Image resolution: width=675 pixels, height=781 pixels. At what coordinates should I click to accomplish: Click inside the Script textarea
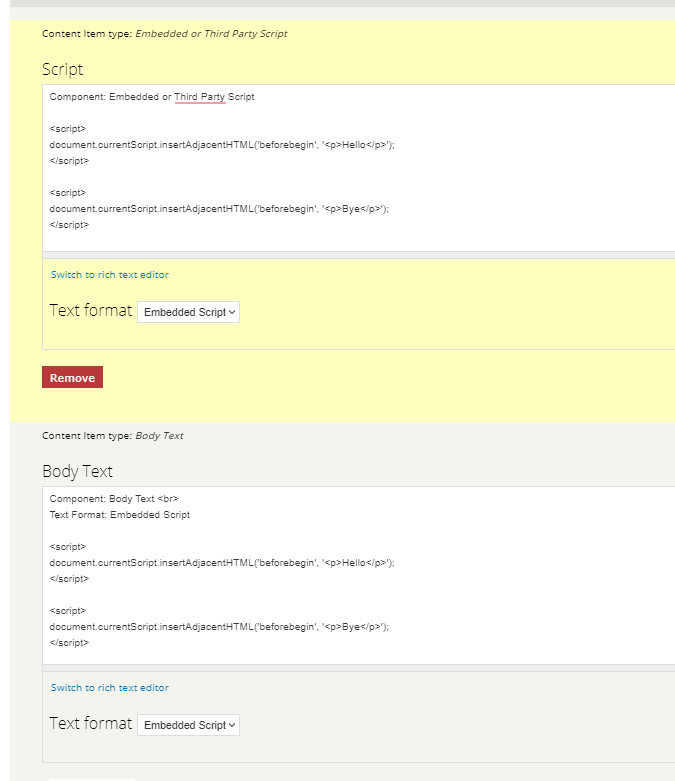point(359,168)
